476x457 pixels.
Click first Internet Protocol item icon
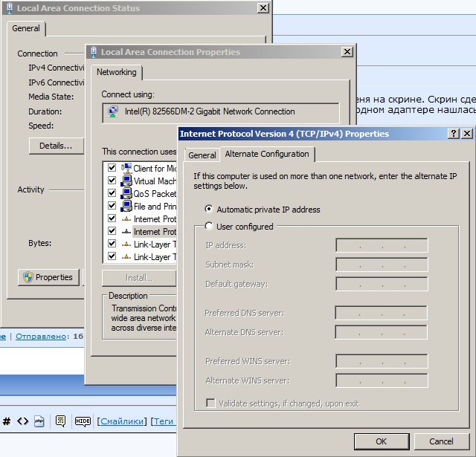pos(126,218)
